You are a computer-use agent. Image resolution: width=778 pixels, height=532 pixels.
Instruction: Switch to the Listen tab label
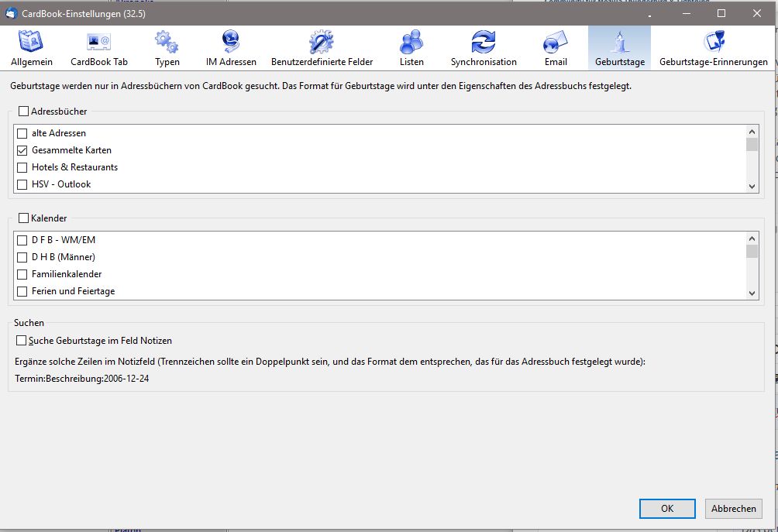pos(411,62)
